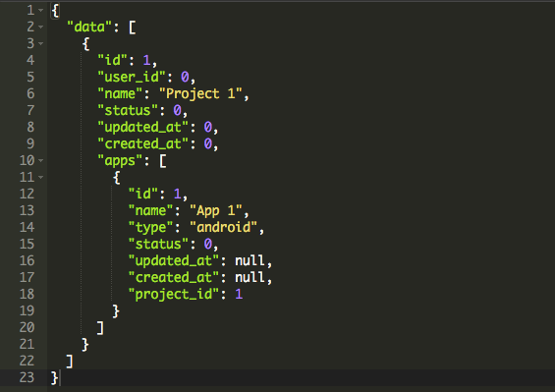Screen dimensions: 555x392
Task: Click the closing bracket on line 20
Action: (x=100, y=328)
